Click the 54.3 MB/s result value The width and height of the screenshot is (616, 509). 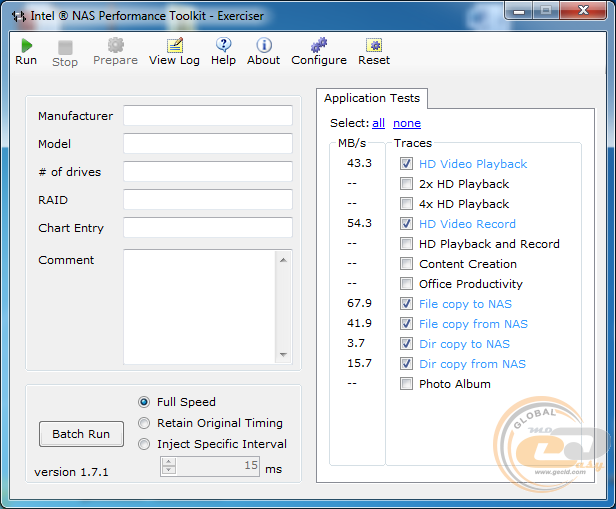click(359, 223)
